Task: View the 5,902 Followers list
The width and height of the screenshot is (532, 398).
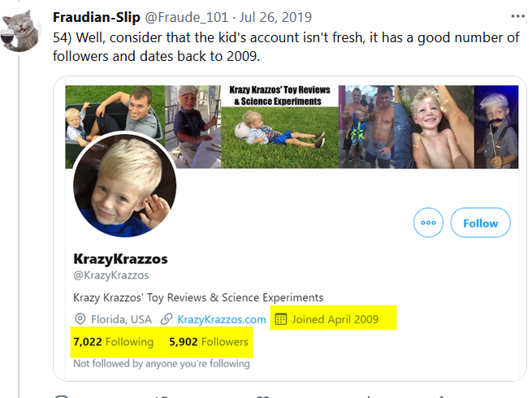Action: (x=209, y=342)
